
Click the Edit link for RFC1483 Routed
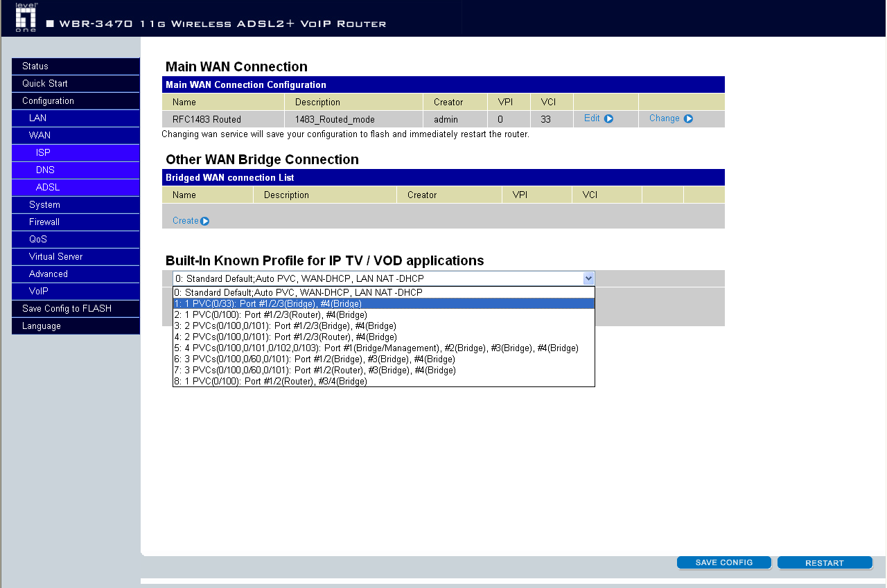592,118
